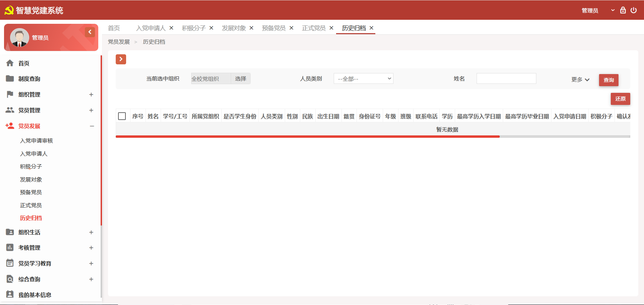Click the lock screen icon
Viewport: 644px width, 305px height.
coord(623,10)
